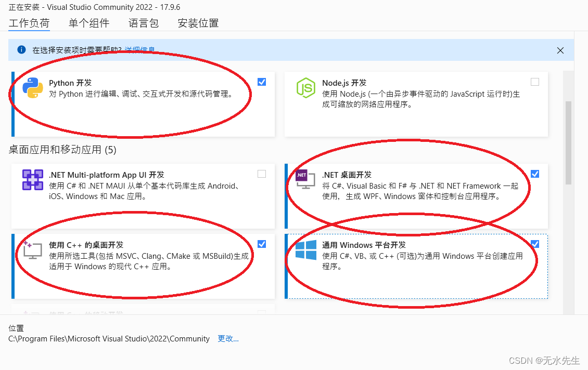
Task: Select the Node.js 开发 card title
Action: coord(344,83)
